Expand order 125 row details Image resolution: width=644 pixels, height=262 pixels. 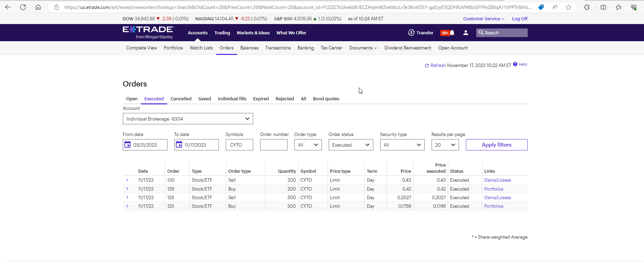coord(127,206)
